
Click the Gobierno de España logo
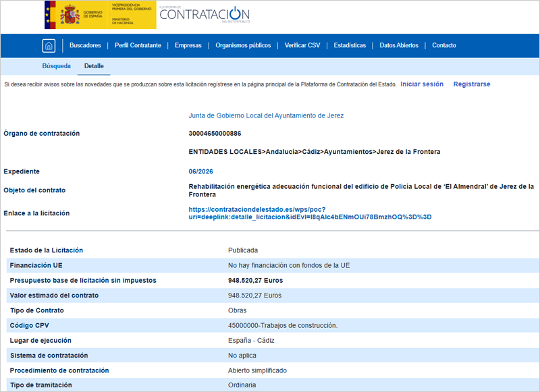100,15
